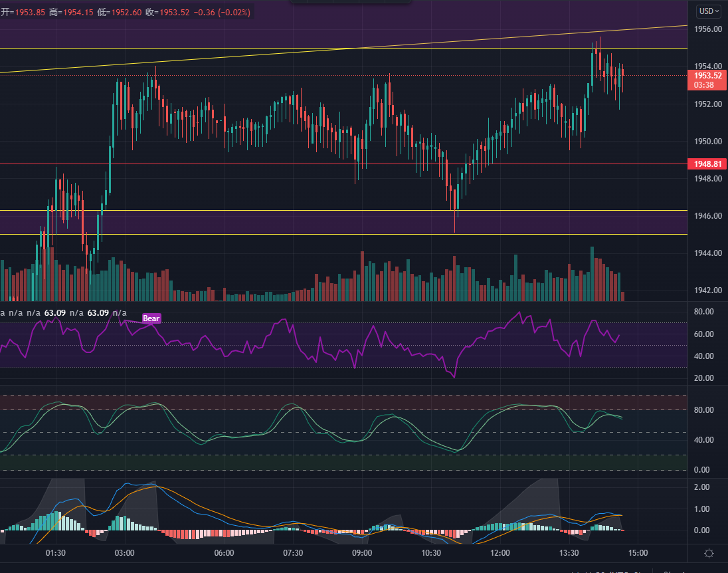Click the current price label with 03:38 countdown
Screen dimensions: 728x573
(x=707, y=80)
